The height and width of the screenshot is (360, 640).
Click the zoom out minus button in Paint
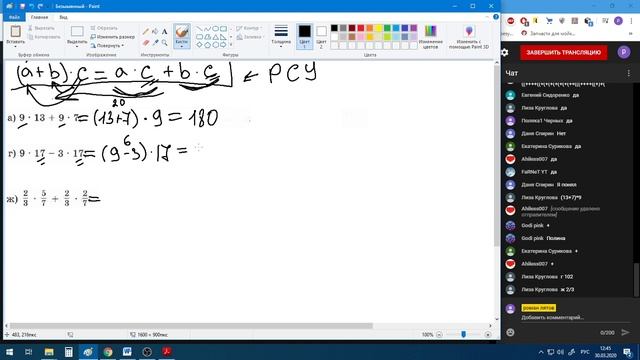point(439,335)
